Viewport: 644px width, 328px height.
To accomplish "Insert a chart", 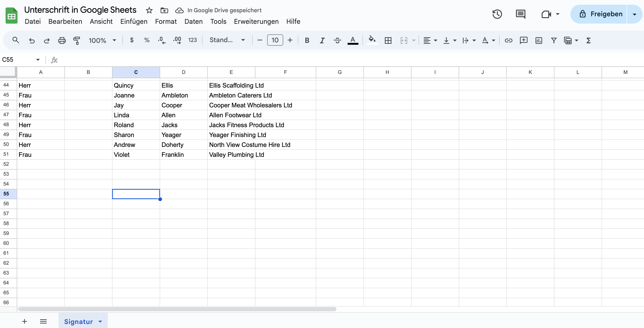I will coord(539,40).
